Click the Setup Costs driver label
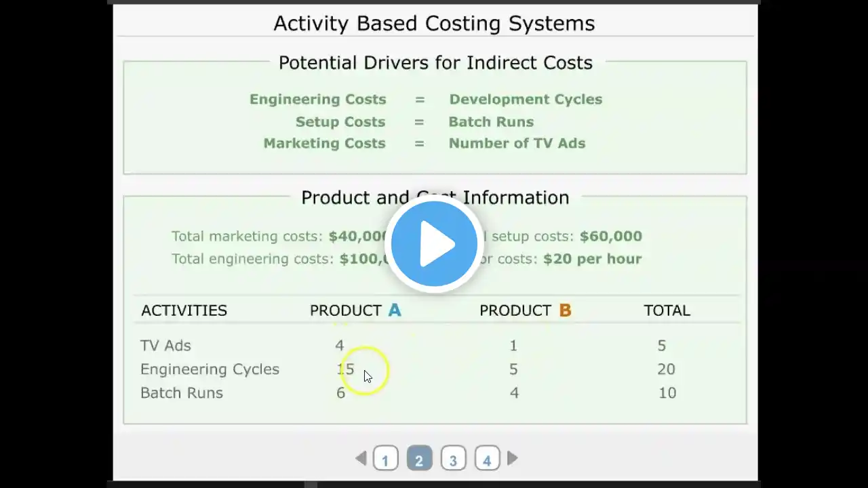Image resolution: width=868 pixels, height=488 pixels. 340,122
